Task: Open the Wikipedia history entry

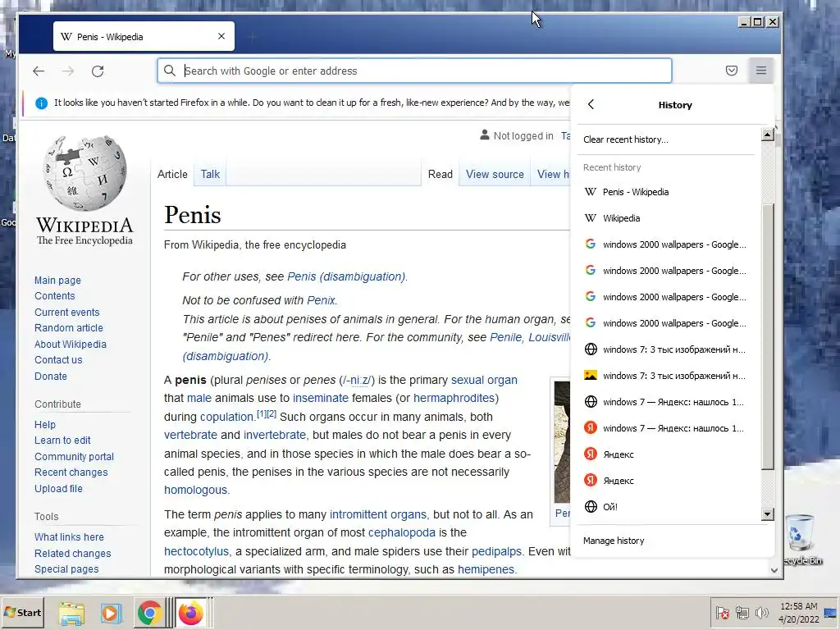Action: pos(668,218)
